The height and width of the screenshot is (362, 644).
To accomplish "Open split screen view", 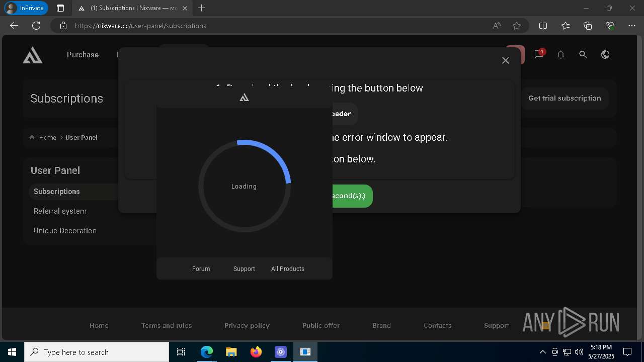I will (543, 26).
